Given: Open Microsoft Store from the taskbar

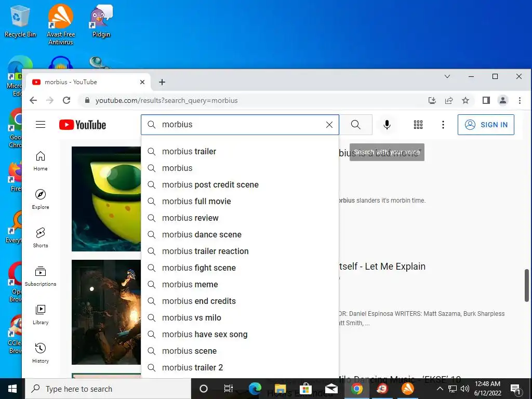Looking at the screenshot, I should (305, 389).
